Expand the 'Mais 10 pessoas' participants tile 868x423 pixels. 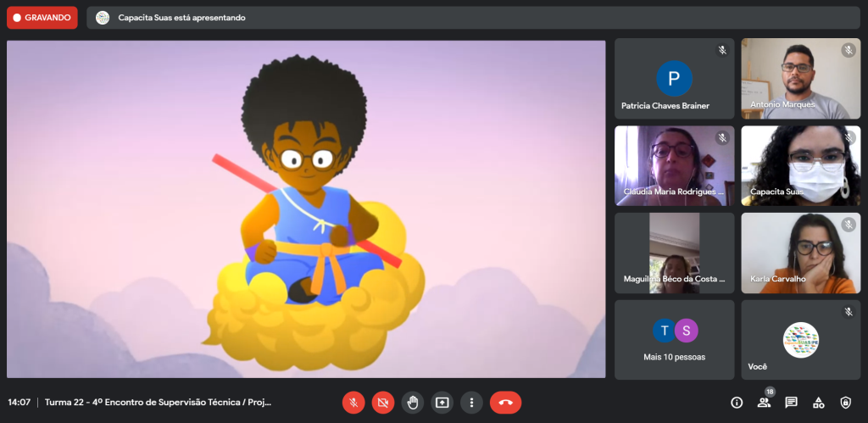point(674,338)
